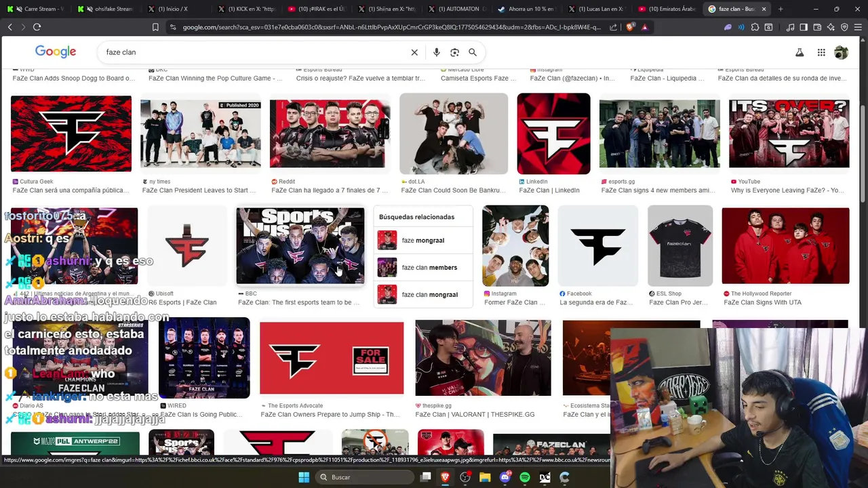Open the Cultura Geek red camo logo image

pyautogui.click(x=71, y=134)
